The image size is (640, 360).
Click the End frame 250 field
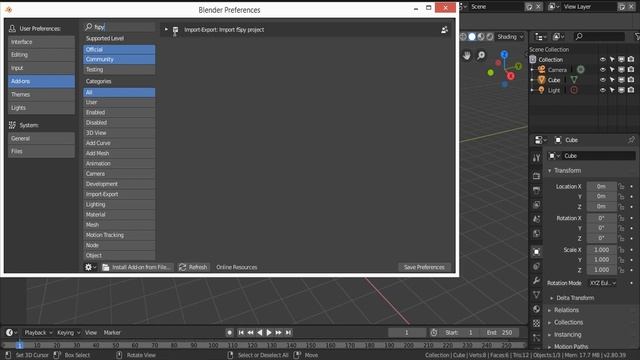coord(500,333)
